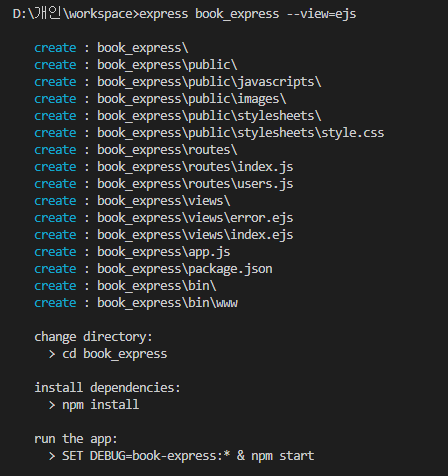The width and height of the screenshot is (448, 476).
Task: Click the 'book_express\app.js' line
Action: click(x=132, y=252)
